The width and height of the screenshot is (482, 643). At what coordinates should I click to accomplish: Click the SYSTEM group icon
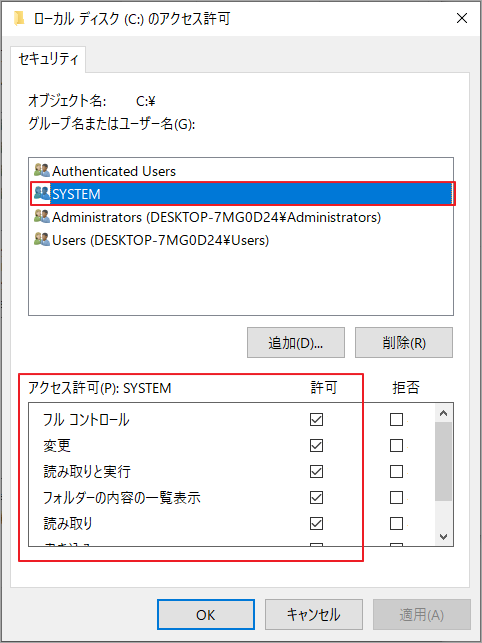click(x=42, y=194)
